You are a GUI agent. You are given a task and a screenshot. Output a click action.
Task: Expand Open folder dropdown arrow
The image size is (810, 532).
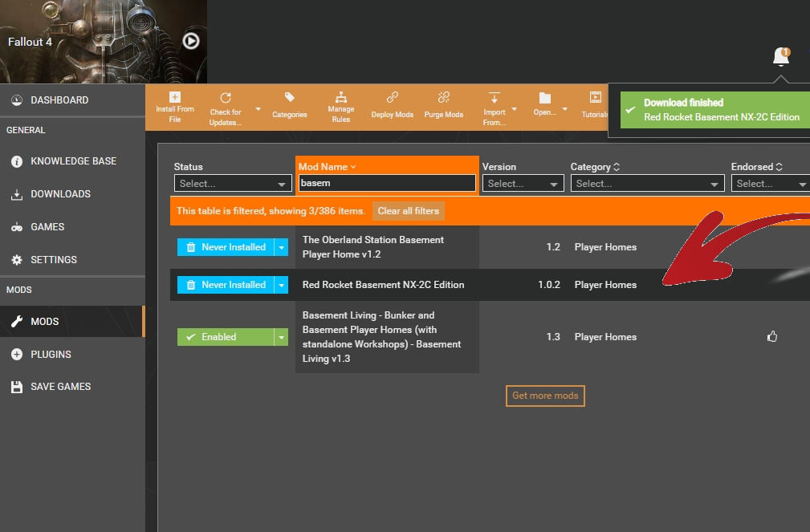[564, 109]
